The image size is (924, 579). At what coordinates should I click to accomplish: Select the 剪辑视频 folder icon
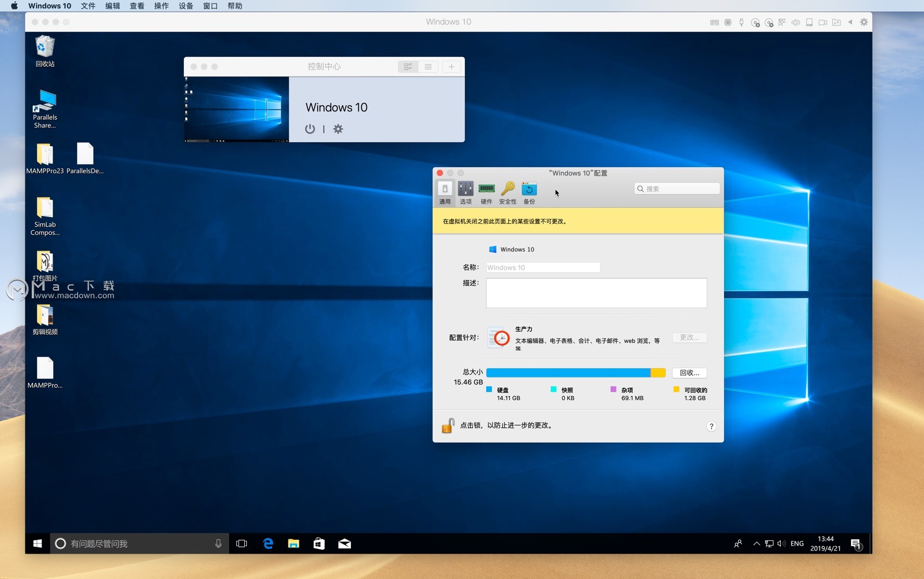pyautogui.click(x=45, y=320)
